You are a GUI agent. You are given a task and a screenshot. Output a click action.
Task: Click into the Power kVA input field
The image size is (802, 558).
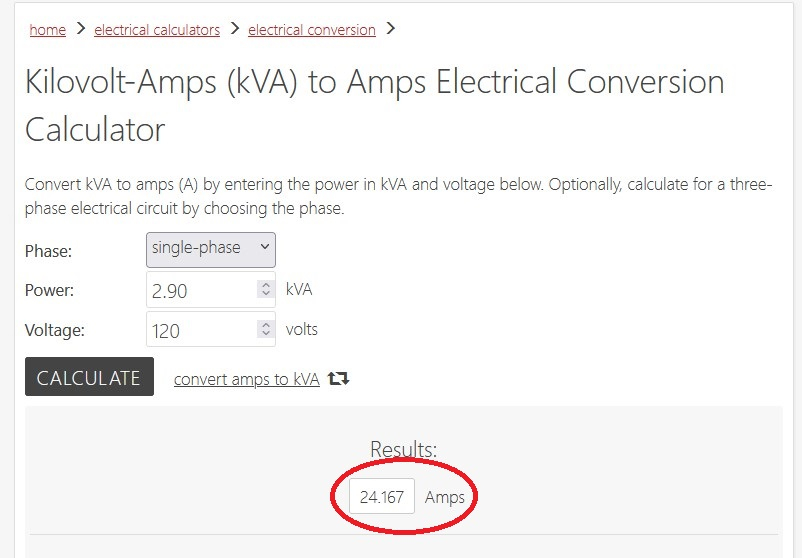click(200, 290)
